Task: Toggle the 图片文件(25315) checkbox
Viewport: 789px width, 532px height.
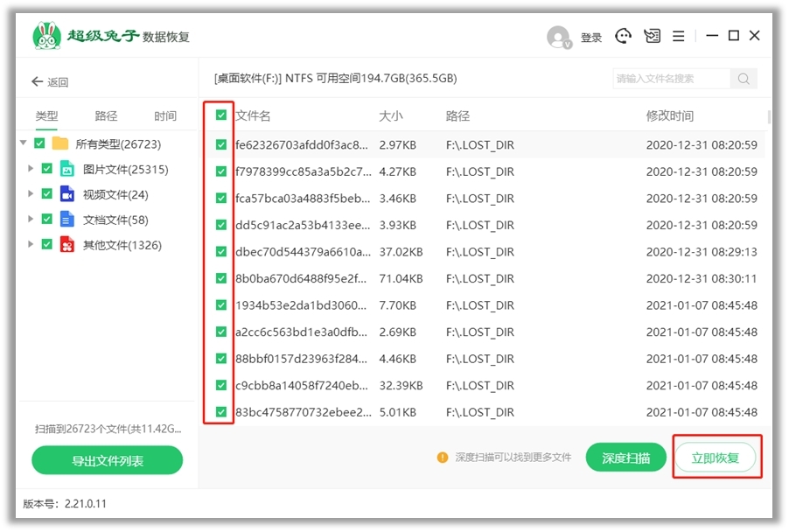Action: click(46, 169)
